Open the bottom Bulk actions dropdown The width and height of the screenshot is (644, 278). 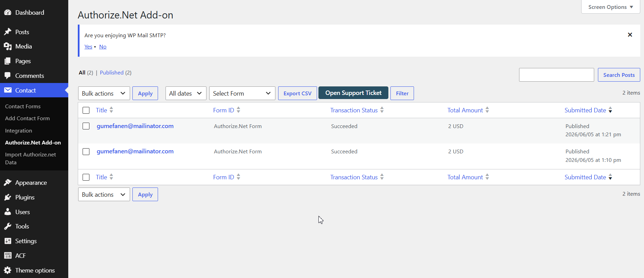click(x=104, y=194)
